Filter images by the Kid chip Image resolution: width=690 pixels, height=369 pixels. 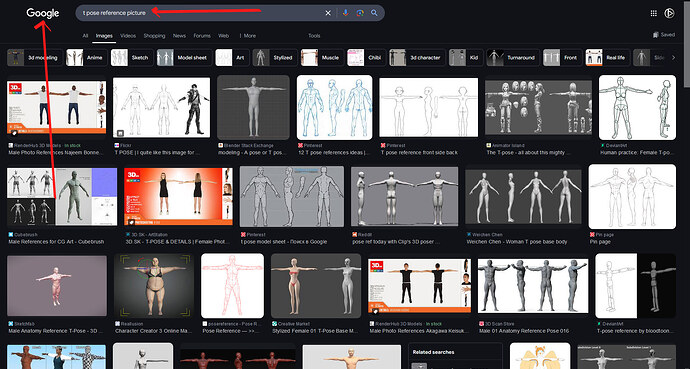(x=466, y=58)
